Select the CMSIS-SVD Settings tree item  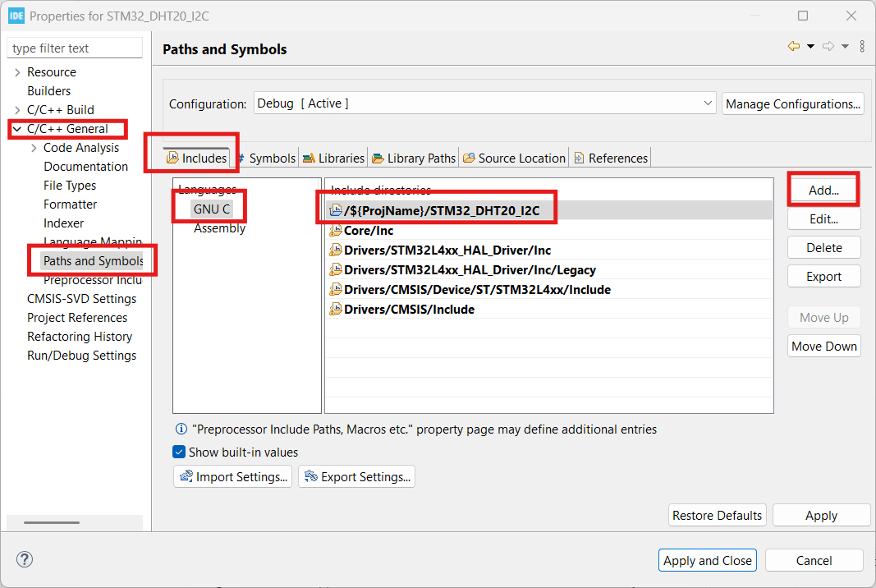point(81,298)
